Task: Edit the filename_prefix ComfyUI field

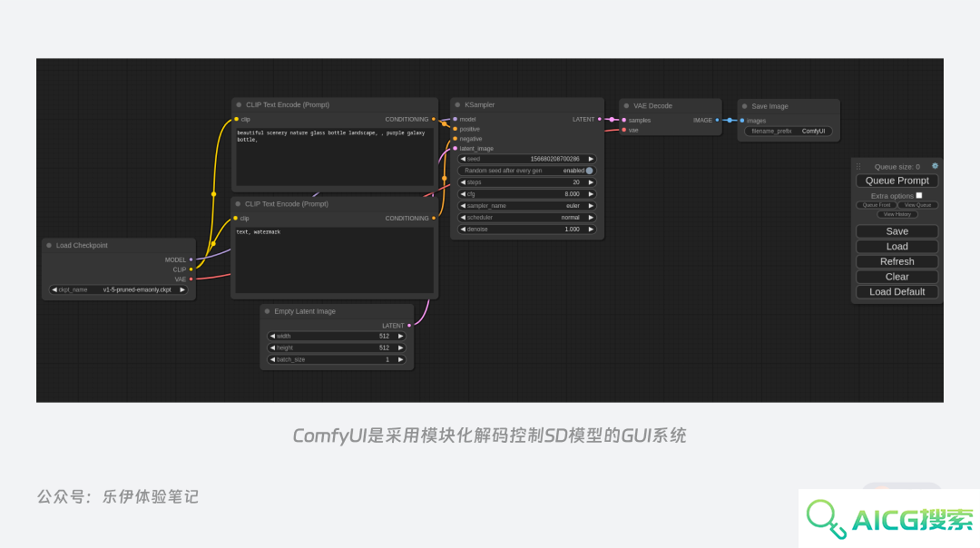Action: click(x=789, y=132)
